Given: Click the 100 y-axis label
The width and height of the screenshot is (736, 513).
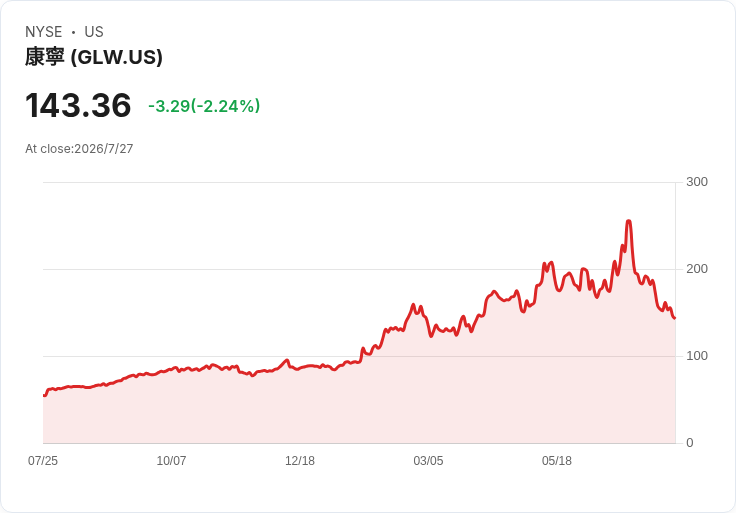Looking at the screenshot, I should pos(697,356).
